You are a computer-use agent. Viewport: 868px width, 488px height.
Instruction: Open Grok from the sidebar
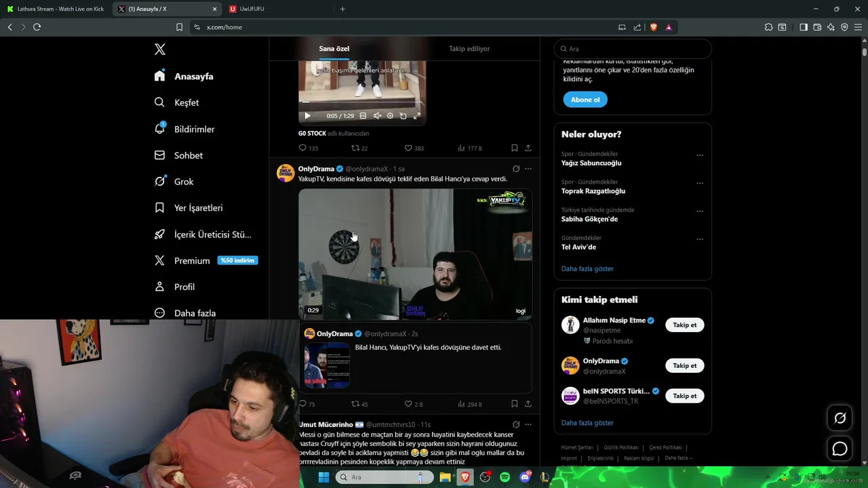(174, 182)
